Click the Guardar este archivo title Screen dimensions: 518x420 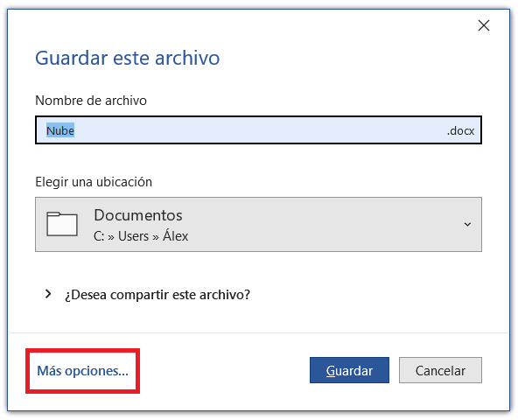(x=128, y=58)
